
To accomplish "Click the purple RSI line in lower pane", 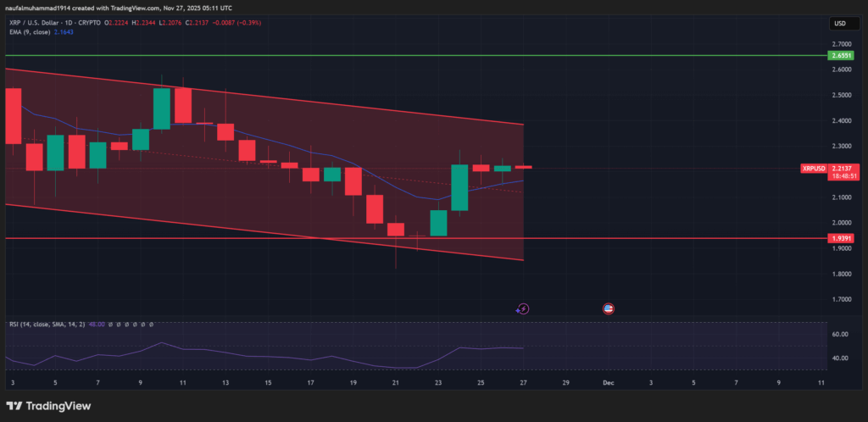I will 254,355.
